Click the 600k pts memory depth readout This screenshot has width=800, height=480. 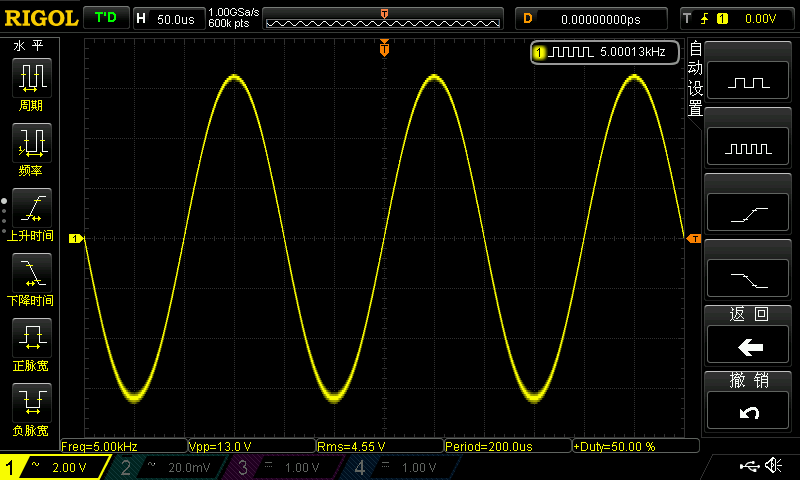(229, 24)
